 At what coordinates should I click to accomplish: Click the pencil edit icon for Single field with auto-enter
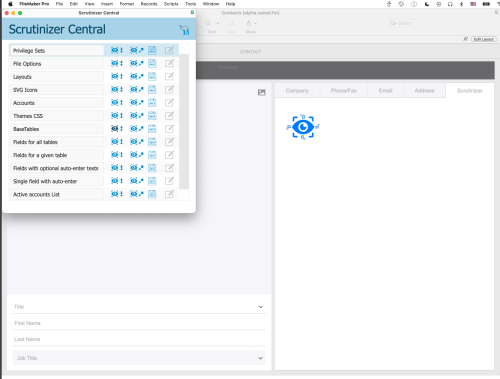pos(169,181)
